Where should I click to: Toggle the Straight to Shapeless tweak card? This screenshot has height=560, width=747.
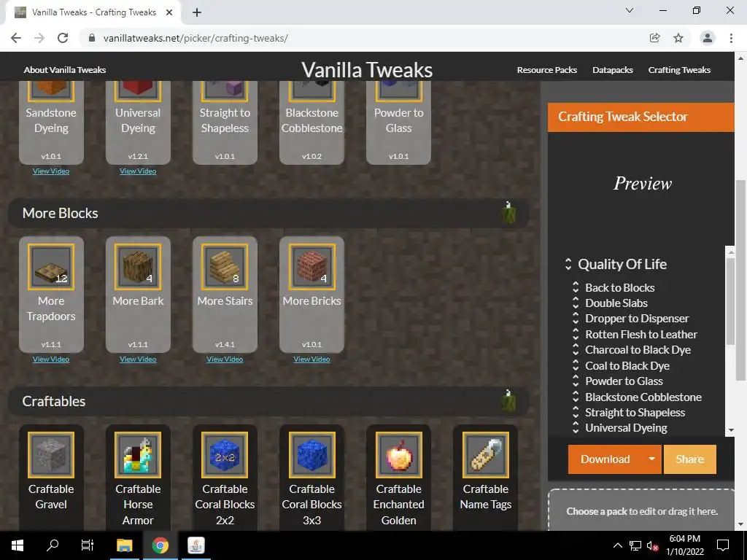pyautogui.click(x=225, y=122)
